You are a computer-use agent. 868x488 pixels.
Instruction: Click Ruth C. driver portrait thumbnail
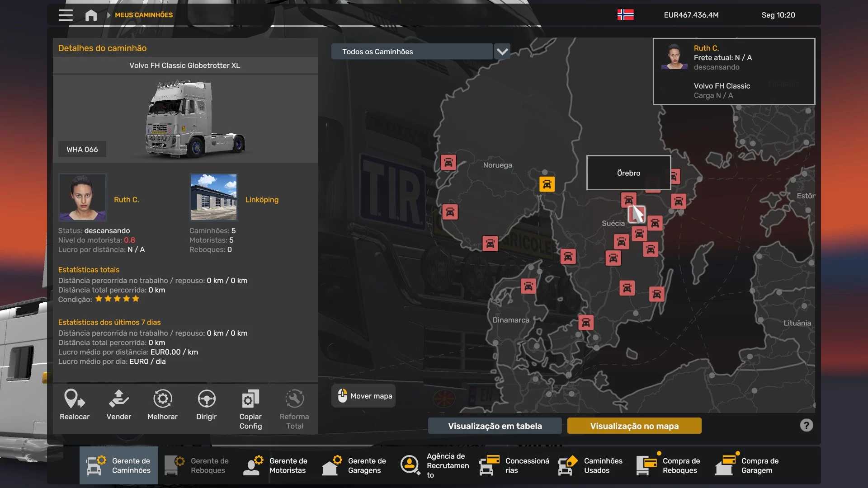tap(82, 197)
